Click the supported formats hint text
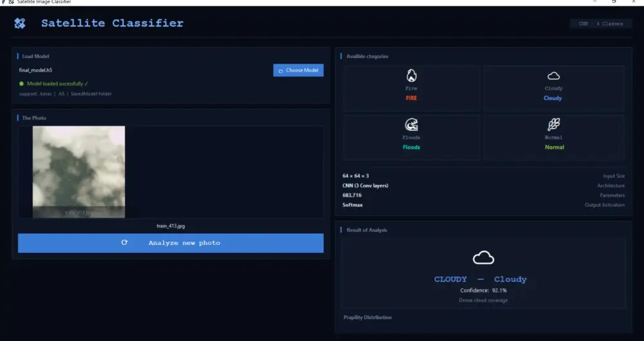Image resolution: width=644 pixels, height=341 pixels. [x=65, y=93]
